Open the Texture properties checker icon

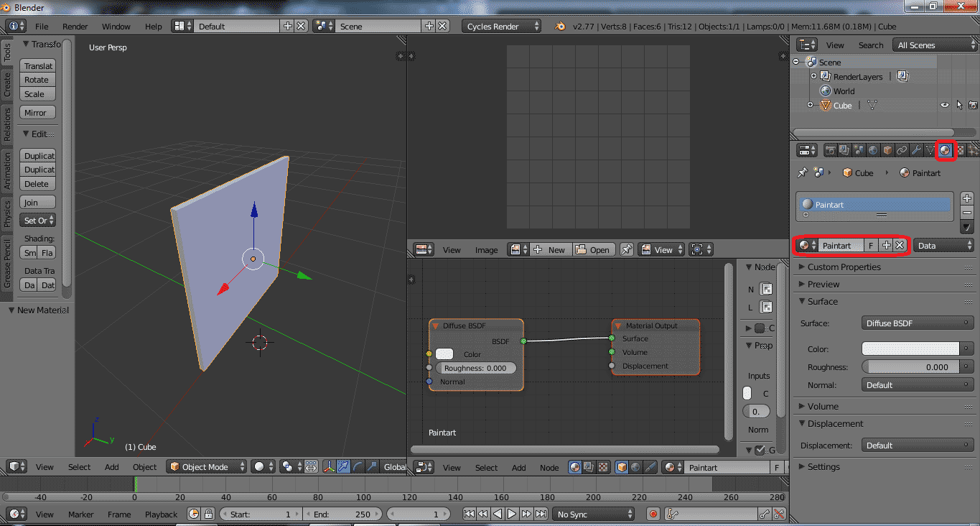[x=961, y=149]
